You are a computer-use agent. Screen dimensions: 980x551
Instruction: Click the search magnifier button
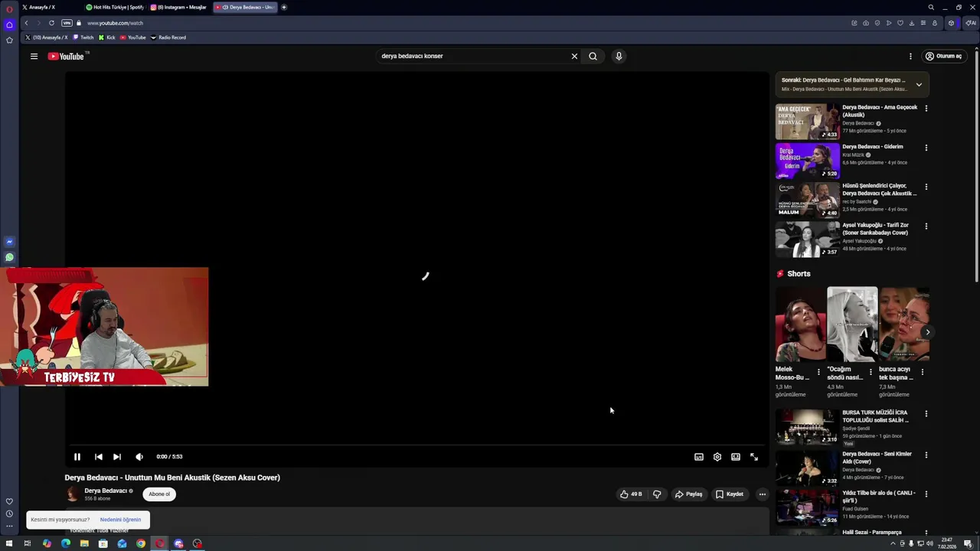point(593,56)
